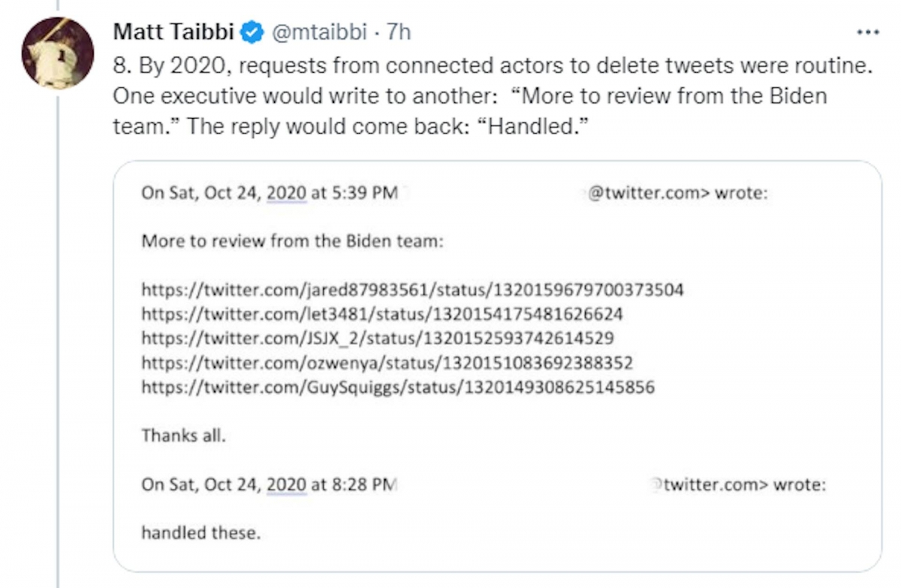Click Matt Taibbi's profile avatar
901x588 pixels.
pyautogui.click(x=58, y=53)
